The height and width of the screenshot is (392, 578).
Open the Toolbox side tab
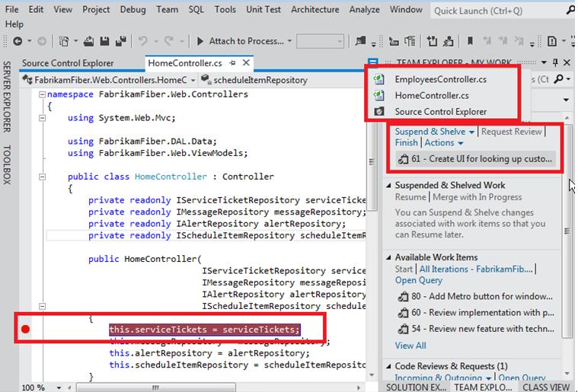(x=7, y=164)
